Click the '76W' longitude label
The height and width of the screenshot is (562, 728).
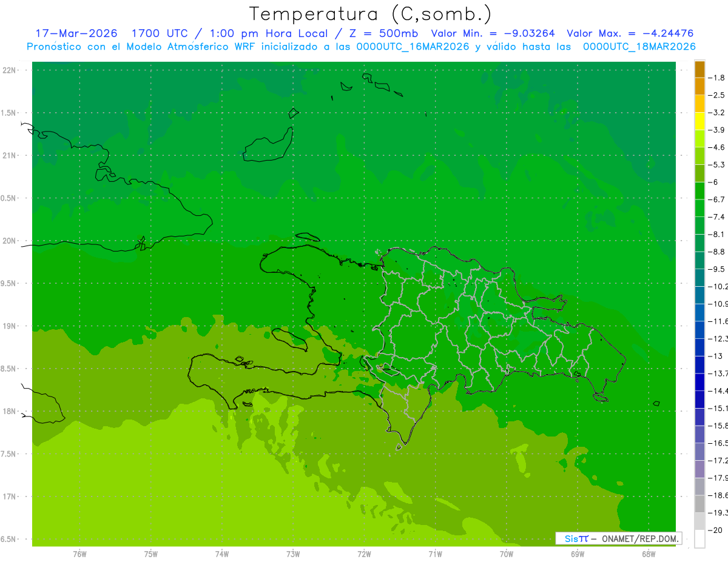[x=79, y=554]
